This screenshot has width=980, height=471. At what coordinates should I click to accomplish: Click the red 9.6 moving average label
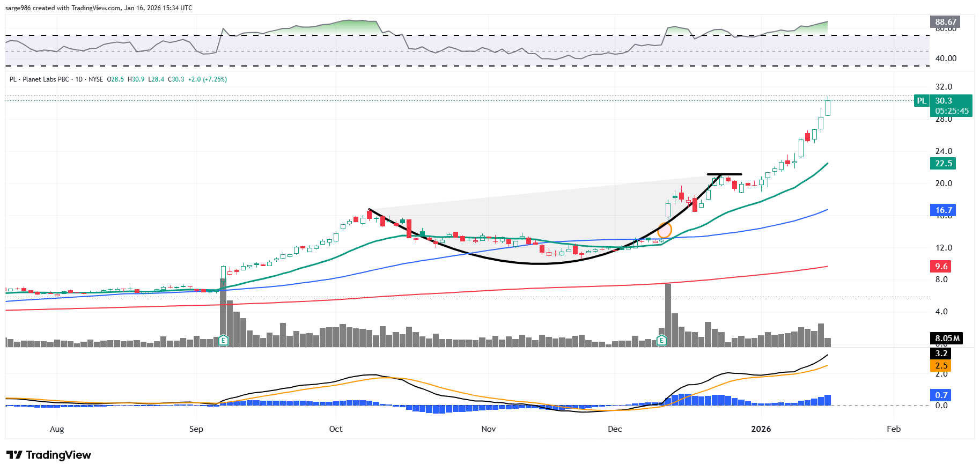(941, 267)
